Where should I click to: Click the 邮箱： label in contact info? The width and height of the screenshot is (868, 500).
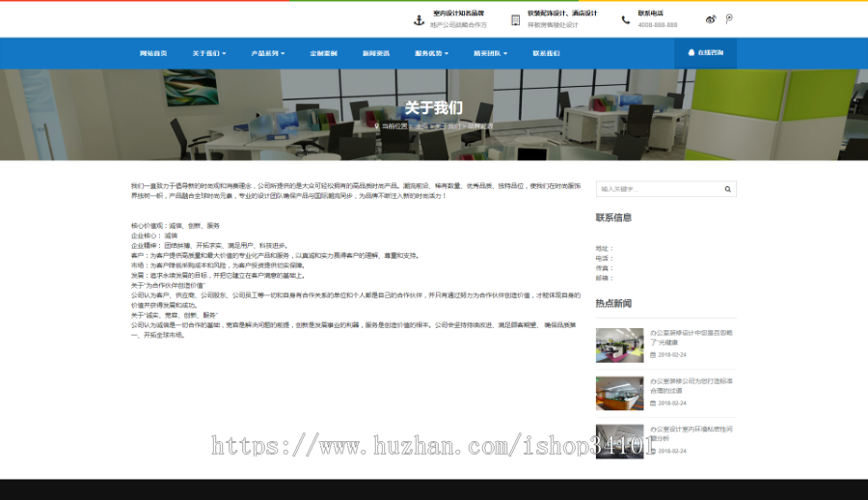pyautogui.click(x=605, y=278)
